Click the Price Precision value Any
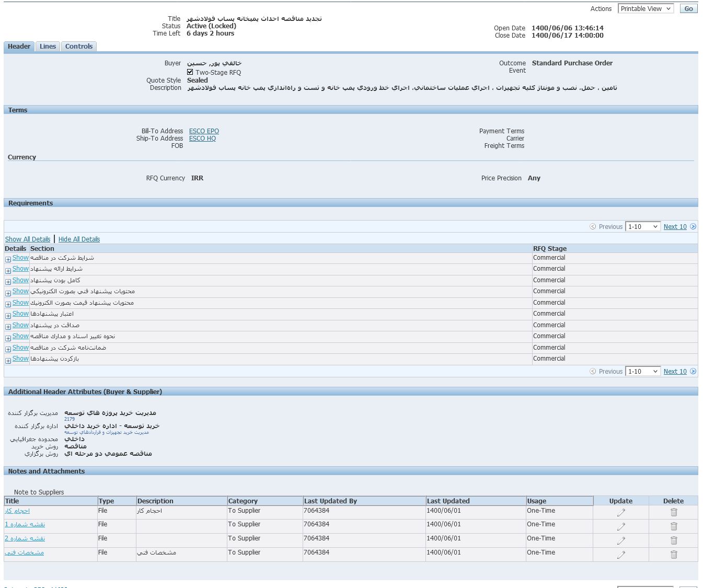This screenshot has height=588, width=703. [534, 178]
